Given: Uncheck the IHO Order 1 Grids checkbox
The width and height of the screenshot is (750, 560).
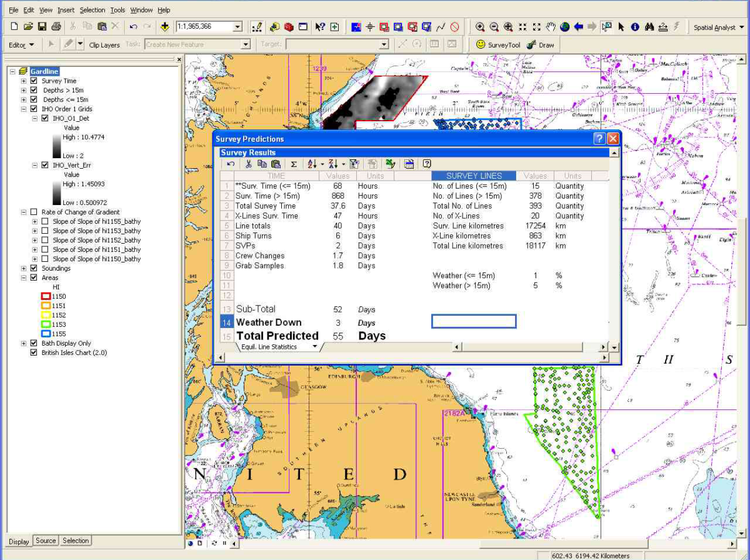Looking at the screenshot, I should (x=34, y=109).
